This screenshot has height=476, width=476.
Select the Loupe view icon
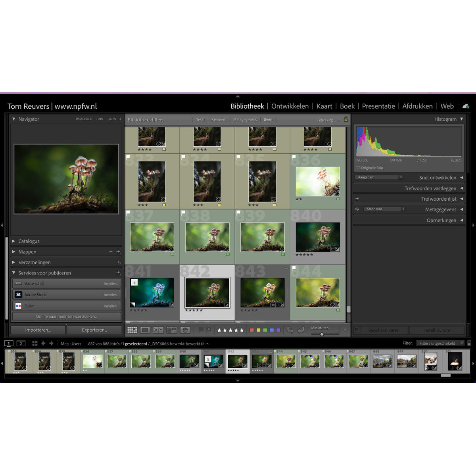pyautogui.click(x=145, y=330)
